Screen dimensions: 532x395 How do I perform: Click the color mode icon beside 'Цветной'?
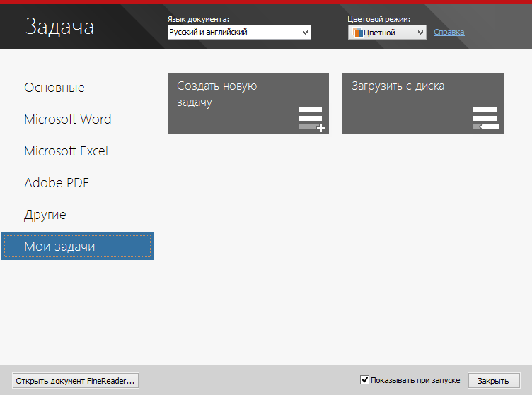[x=357, y=33]
